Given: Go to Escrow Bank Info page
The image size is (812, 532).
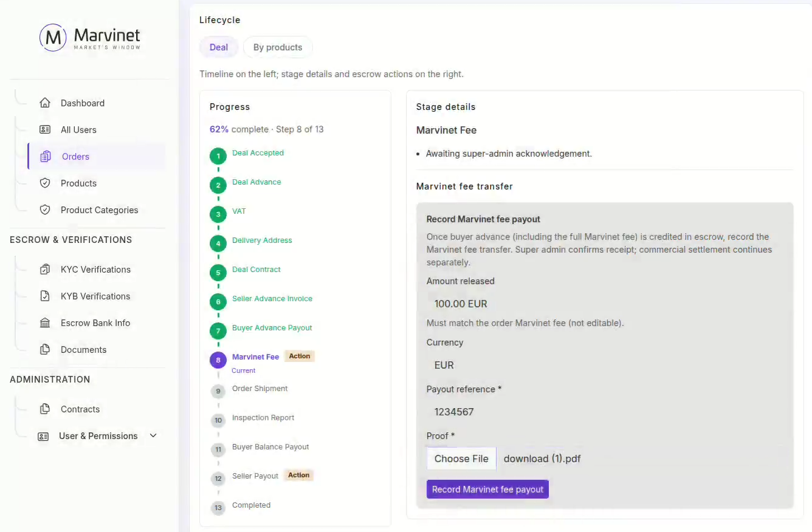Looking at the screenshot, I should pos(95,323).
